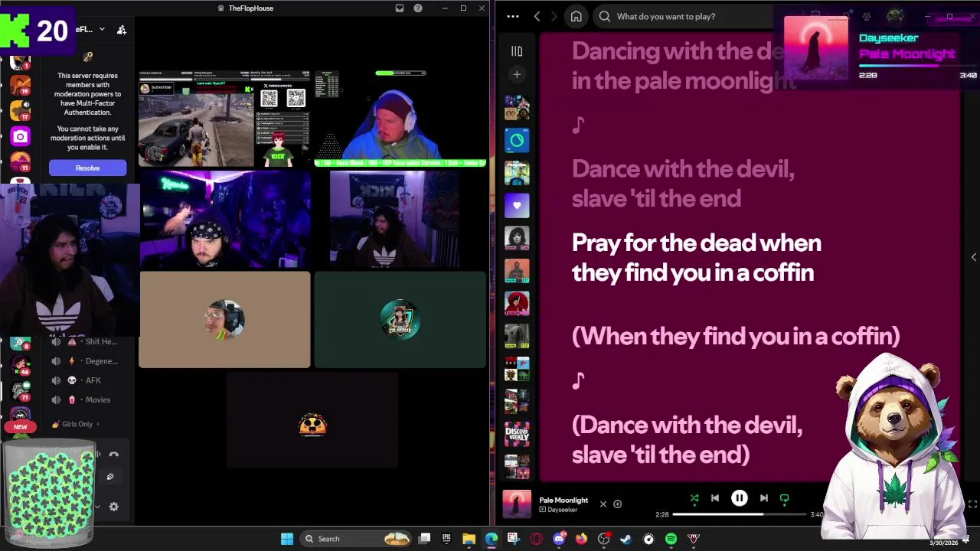The width and height of the screenshot is (980, 551).
Task: Open Firefox from the taskbar
Action: tap(581, 539)
